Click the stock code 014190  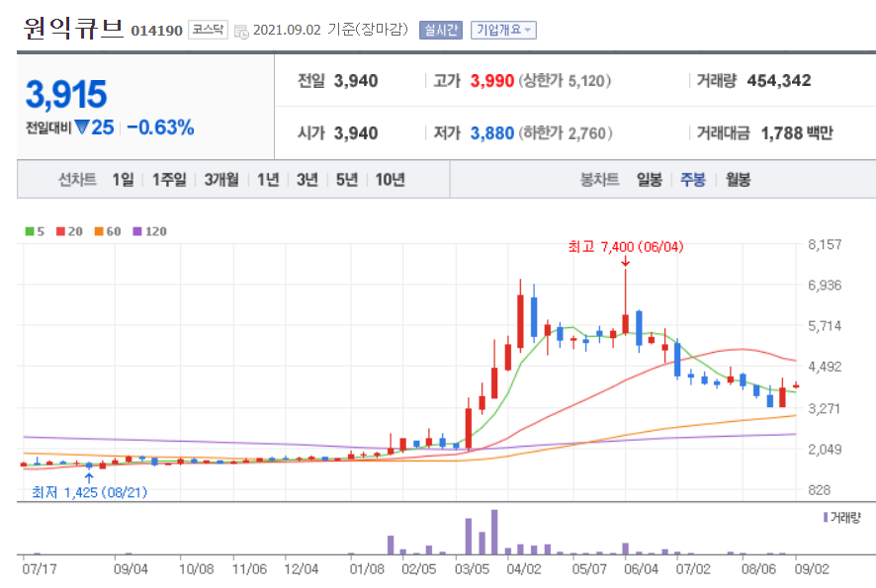click(x=157, y=31)
